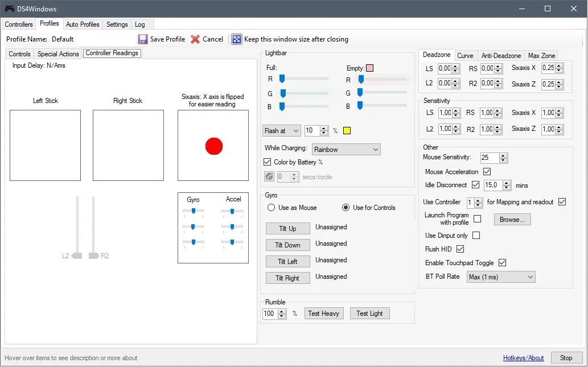Toggle Color by Battery % checkbox

(268, 162)
